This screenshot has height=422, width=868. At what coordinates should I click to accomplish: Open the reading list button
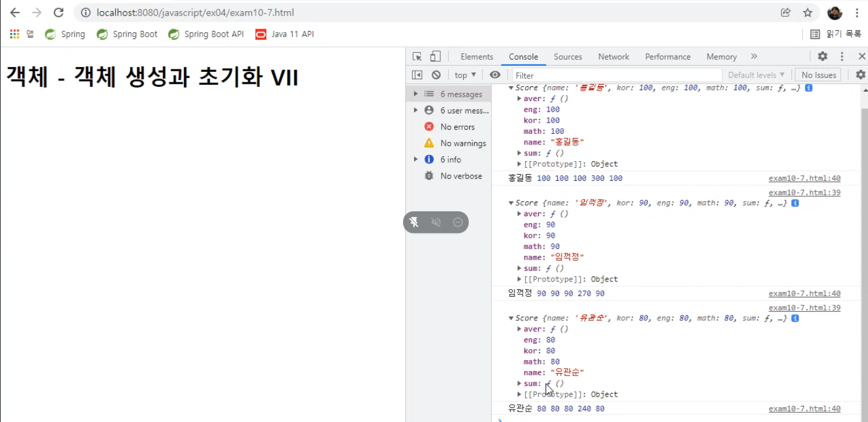point(836,34)
